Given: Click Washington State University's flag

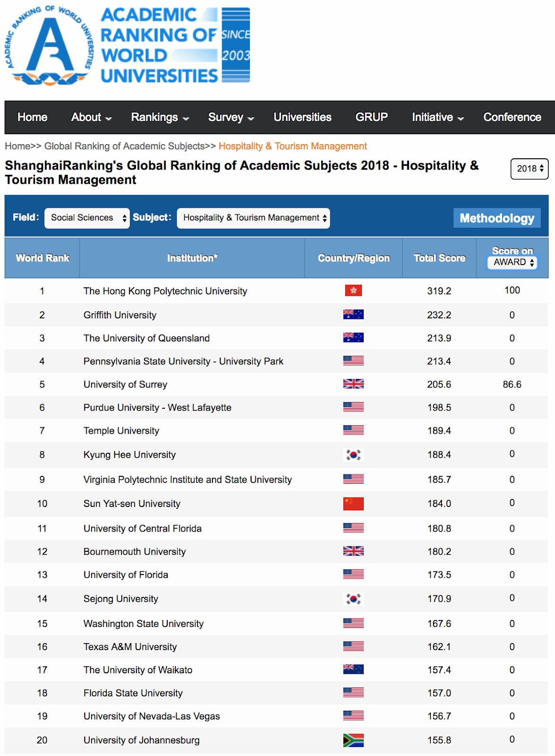Looking at the screenshot, I should pyautogui.click(x=353, y=623).
